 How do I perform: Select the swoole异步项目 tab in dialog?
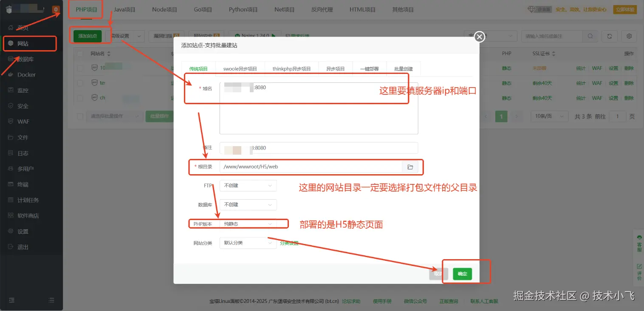click(x=240, y=69)
